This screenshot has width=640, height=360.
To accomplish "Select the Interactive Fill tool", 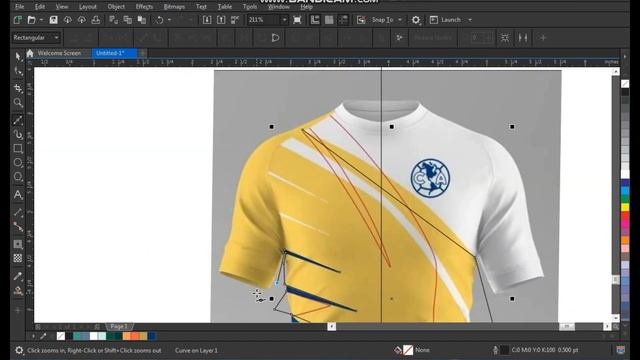I will [x=18, y=291].
